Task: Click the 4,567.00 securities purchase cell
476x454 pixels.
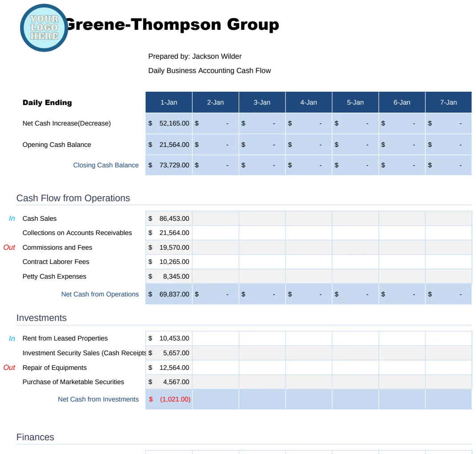Action: (x=169, y=382)
